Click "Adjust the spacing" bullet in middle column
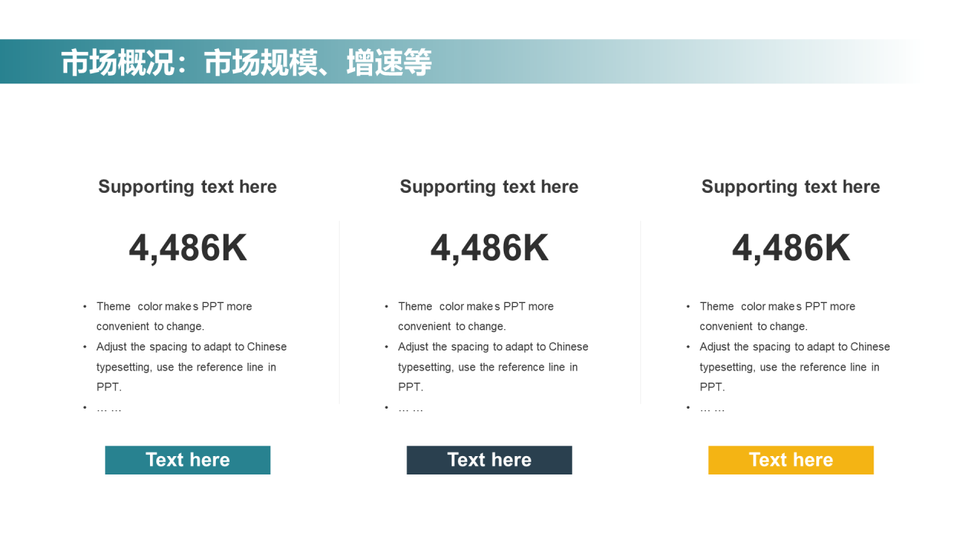This screenshot has height=551, width=980. [493, 367]
